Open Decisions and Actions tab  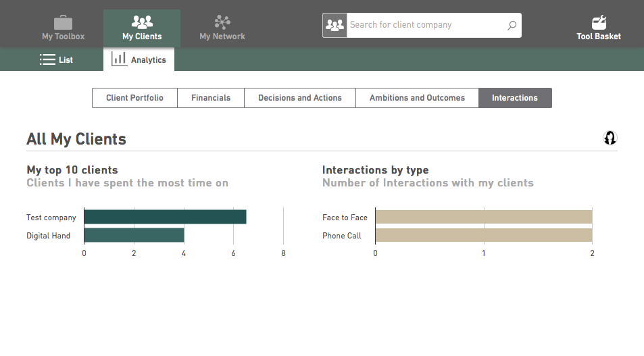pos(300,98)
